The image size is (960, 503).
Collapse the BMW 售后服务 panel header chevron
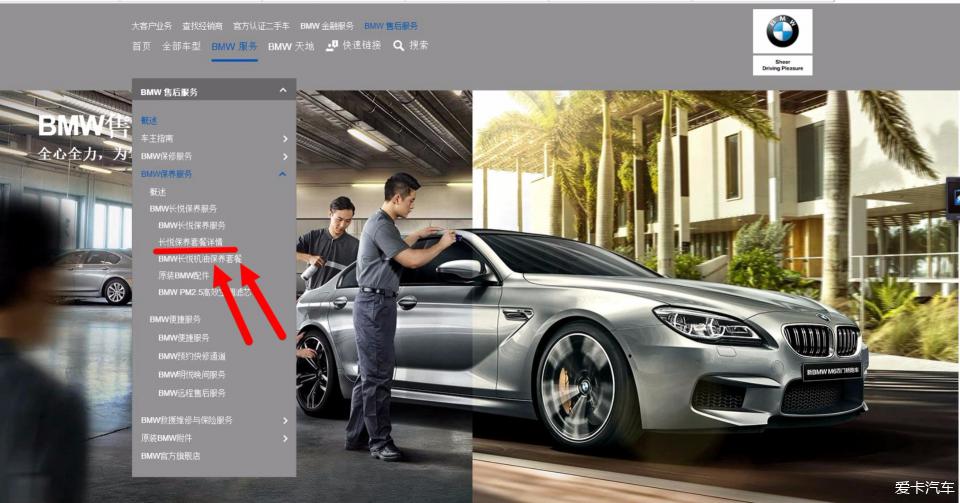point(283,91)
